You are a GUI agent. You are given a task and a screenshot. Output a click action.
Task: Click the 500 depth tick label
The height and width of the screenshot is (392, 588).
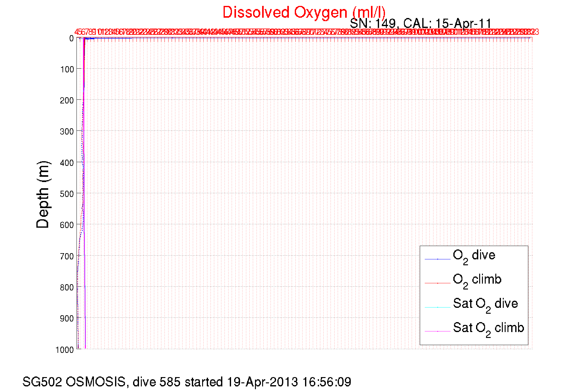pyautogui.click(x=67, y=194)
